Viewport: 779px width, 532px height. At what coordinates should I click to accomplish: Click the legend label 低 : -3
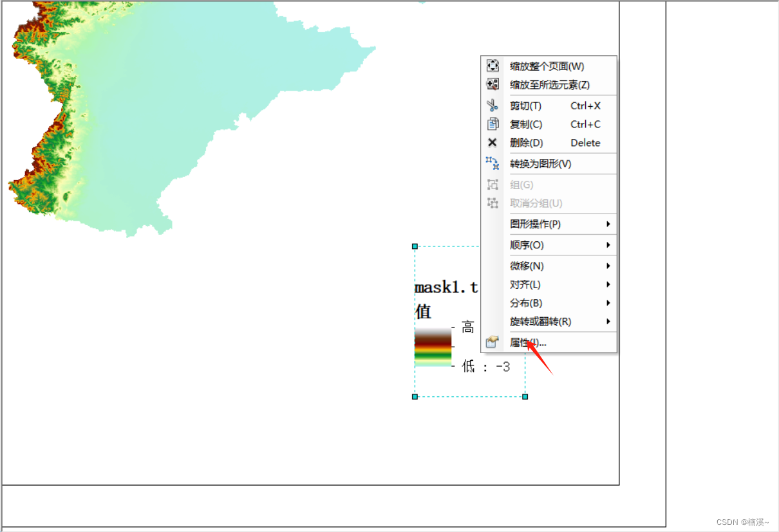pyautogui.click(x=486, y=366)
